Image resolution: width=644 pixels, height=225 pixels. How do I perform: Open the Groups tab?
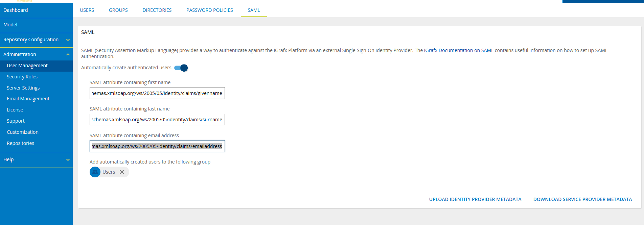(118, 10)
